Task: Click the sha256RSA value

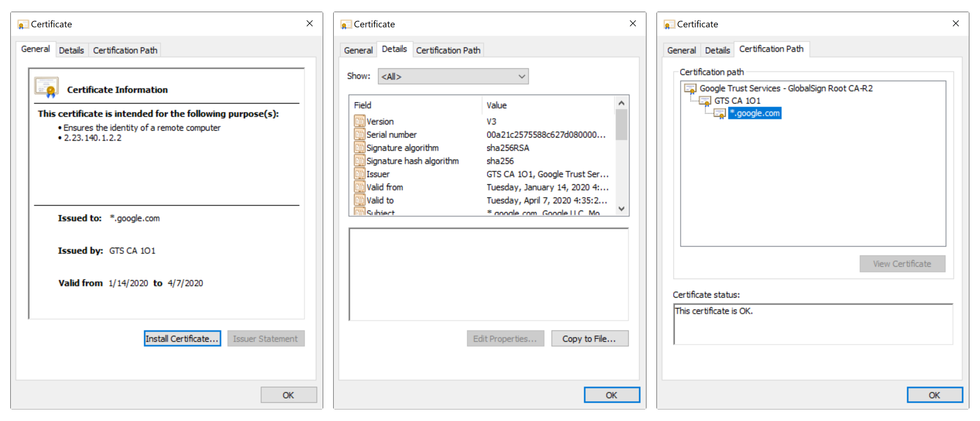Action: pos(508,148)
